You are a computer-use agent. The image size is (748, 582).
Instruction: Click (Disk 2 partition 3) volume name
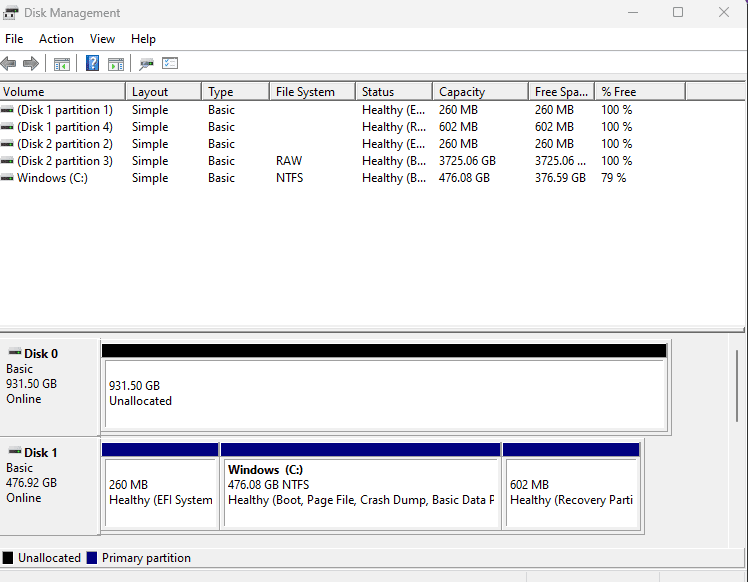click(65, 161)
